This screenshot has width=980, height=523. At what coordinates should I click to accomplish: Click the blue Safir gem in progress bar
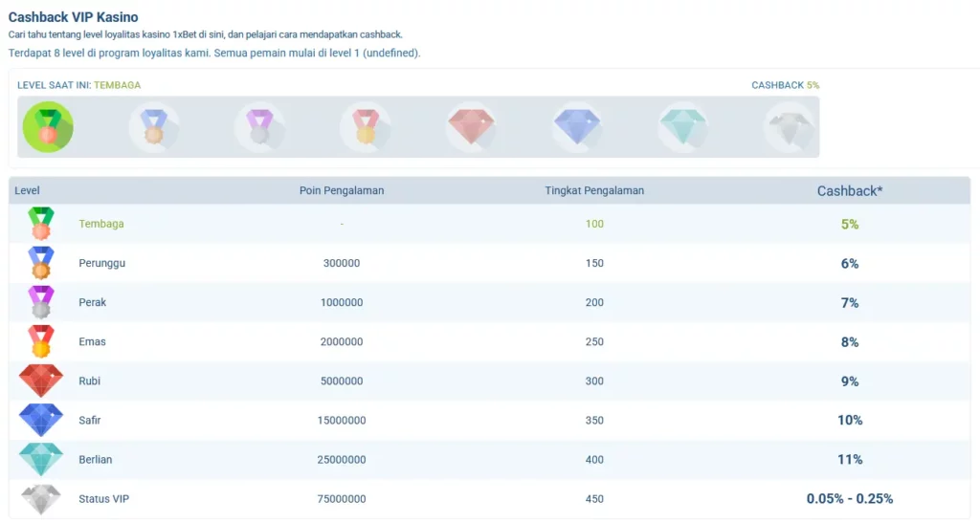(x=577, y=127)
